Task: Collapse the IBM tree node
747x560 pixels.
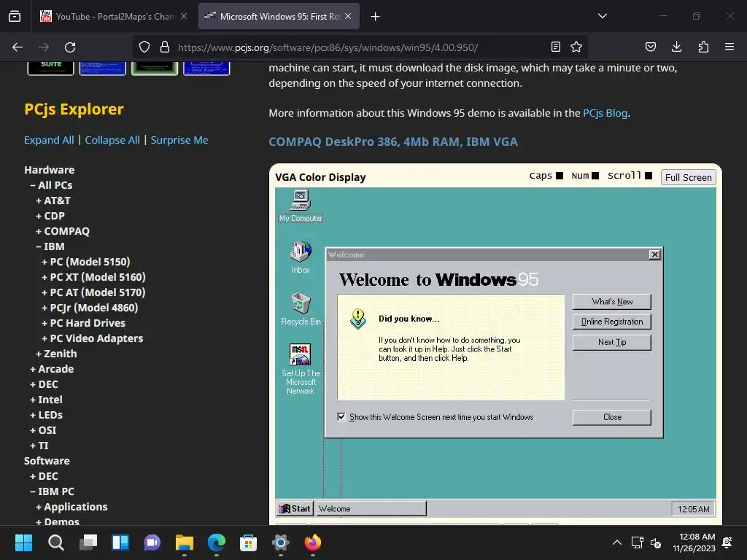Action: pos(50,246)
